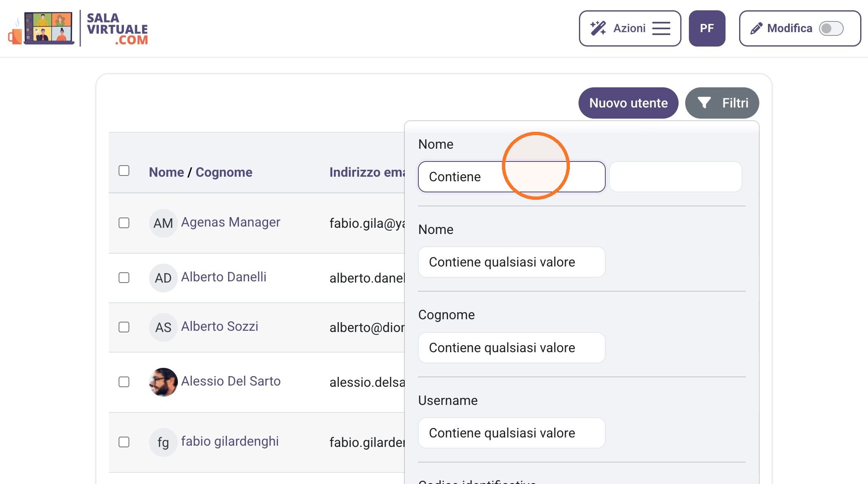Sort by Cognome column header
The image size is (868, 484).
(x=224, y=172)
